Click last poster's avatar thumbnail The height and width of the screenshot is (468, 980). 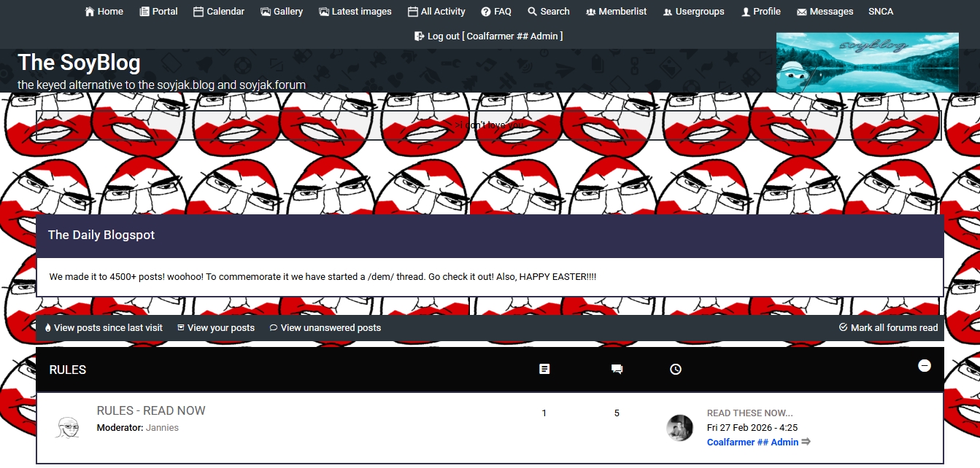coord(679,428)
